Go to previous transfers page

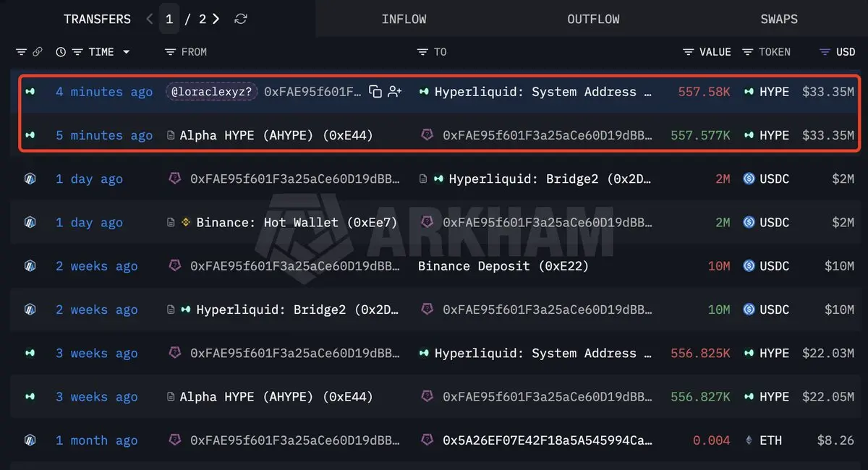[x=150, y=19]
